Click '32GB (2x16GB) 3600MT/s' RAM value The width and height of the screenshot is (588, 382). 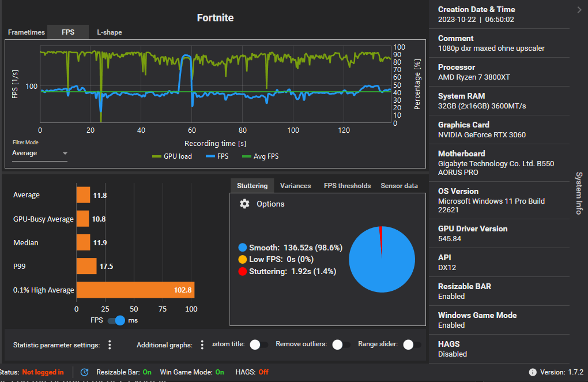[482, 106]
